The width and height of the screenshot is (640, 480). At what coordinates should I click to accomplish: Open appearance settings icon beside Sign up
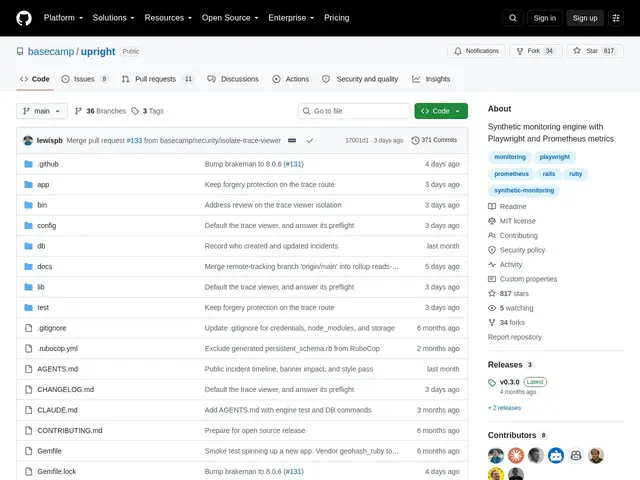tap(616, 18)
